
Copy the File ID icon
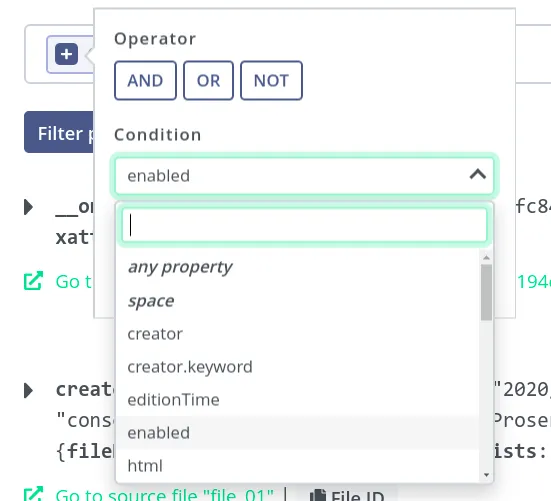[318, 495]
